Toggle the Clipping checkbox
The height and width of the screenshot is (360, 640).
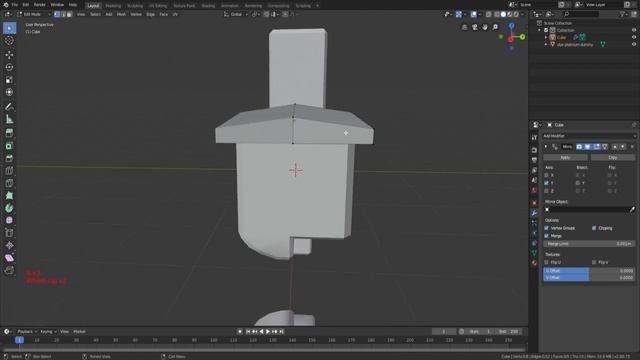594,228
